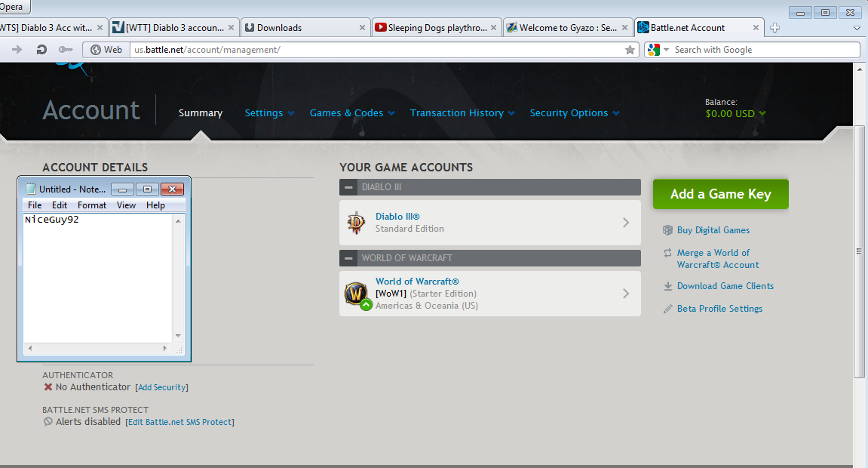
Task: Open the Diablo III® game link
Action: [x=397, y=217]
